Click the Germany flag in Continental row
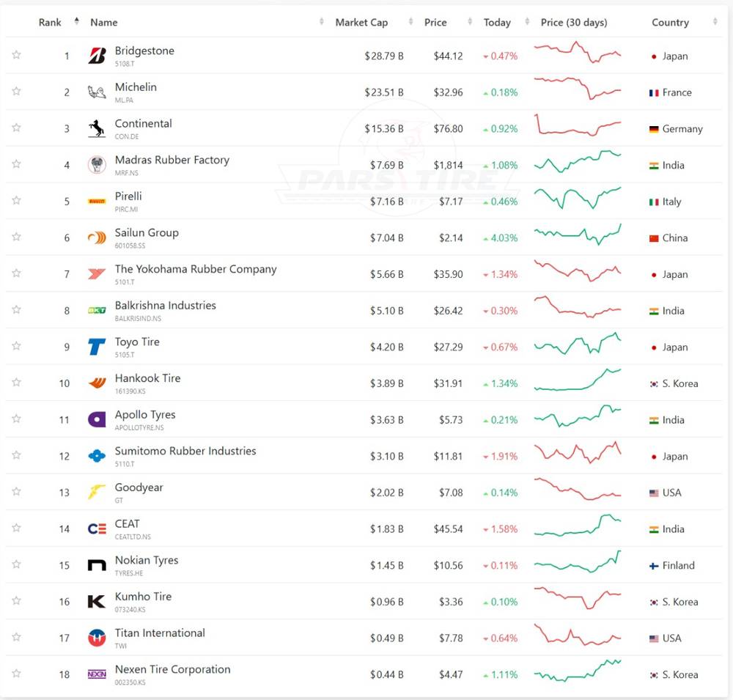The width and height of the screenshot is (733, 700). tap(654, 129)
